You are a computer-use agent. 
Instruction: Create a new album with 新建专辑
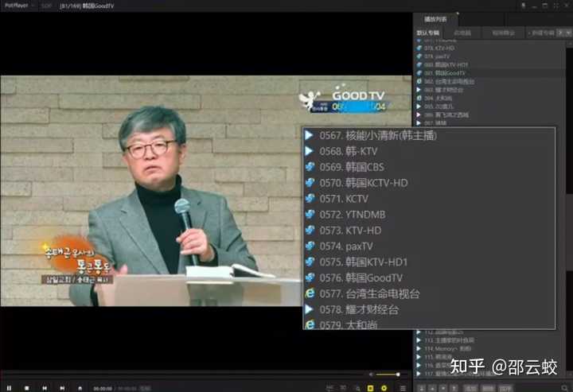541,33
